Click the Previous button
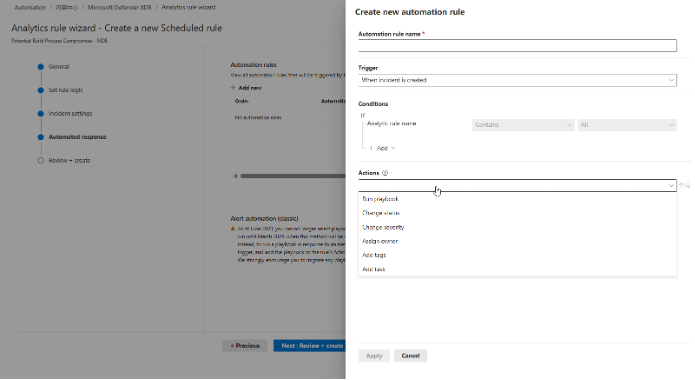The image size is (695, 380). (245, 345)
